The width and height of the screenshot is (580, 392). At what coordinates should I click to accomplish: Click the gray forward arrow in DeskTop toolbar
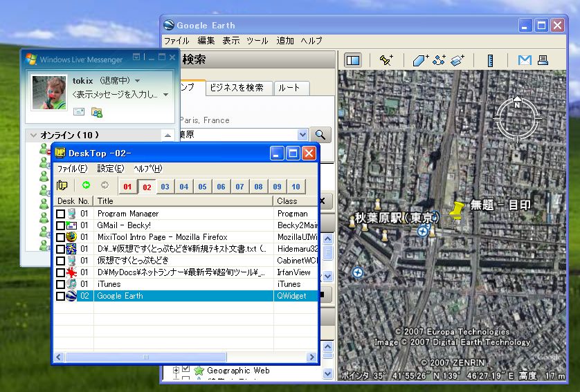point(105,185)
